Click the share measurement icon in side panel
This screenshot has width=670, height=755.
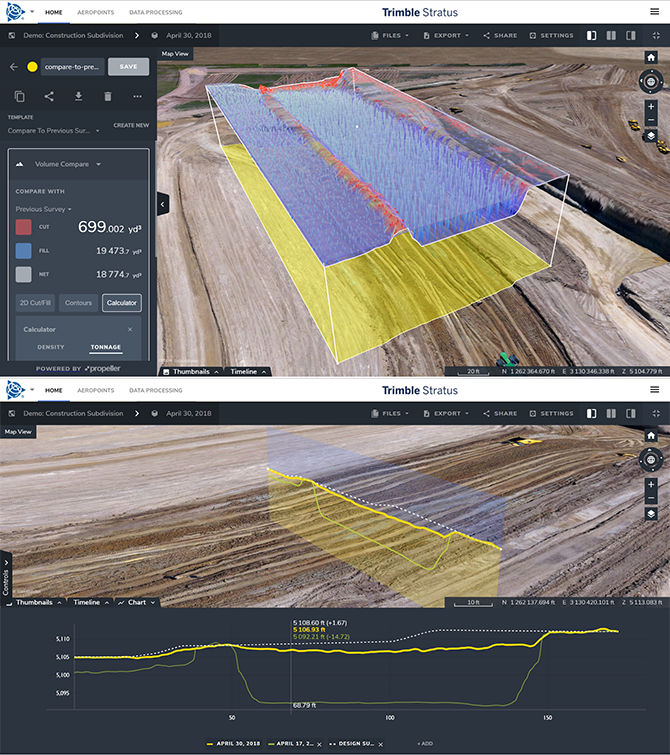coord(49,96)
